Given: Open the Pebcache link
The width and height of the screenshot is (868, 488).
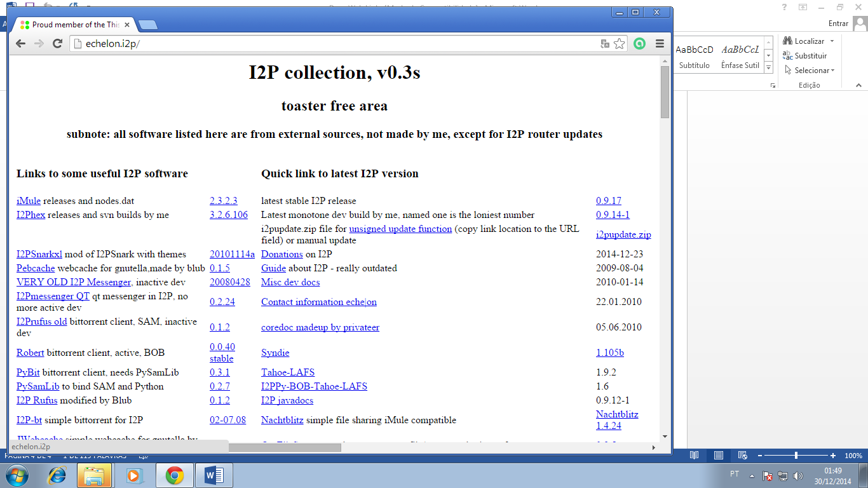Looking at the screenshot, I should click(x=36, y=268).
